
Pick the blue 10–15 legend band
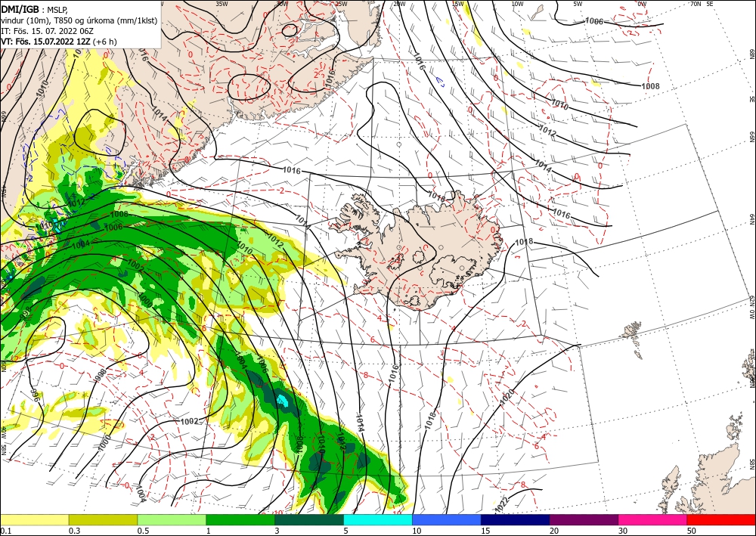(x=447, y=519)
